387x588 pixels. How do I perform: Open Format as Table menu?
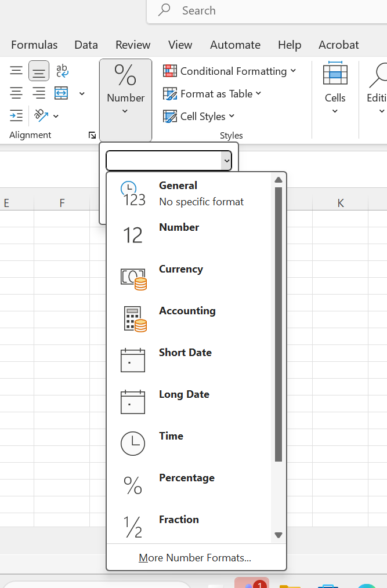pos(212,94)
